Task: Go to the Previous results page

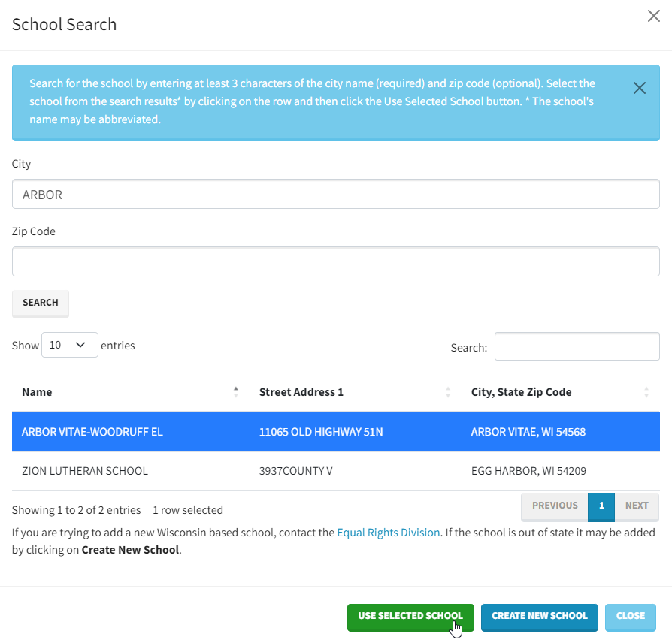Action: (x=555, y=506)
